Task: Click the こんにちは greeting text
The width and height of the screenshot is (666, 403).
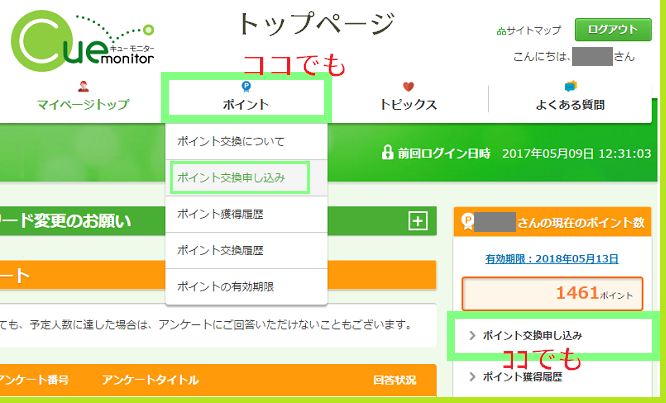Action: click(542, 56)
